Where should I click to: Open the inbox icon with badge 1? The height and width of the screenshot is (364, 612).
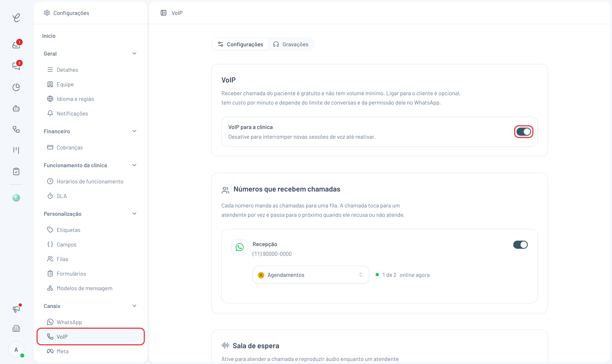[x=16, y=45]
